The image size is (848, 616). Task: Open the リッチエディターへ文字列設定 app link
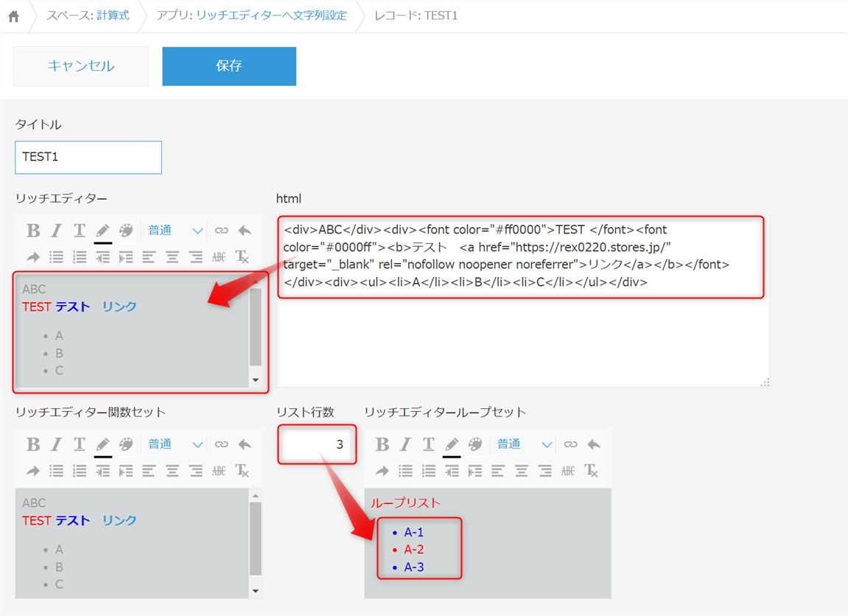271,15
